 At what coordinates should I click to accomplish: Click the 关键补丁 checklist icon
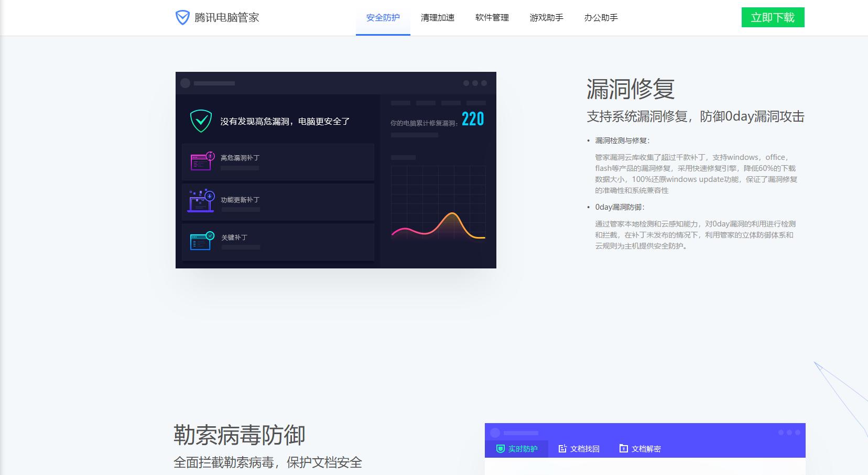[x=201, y=240]
